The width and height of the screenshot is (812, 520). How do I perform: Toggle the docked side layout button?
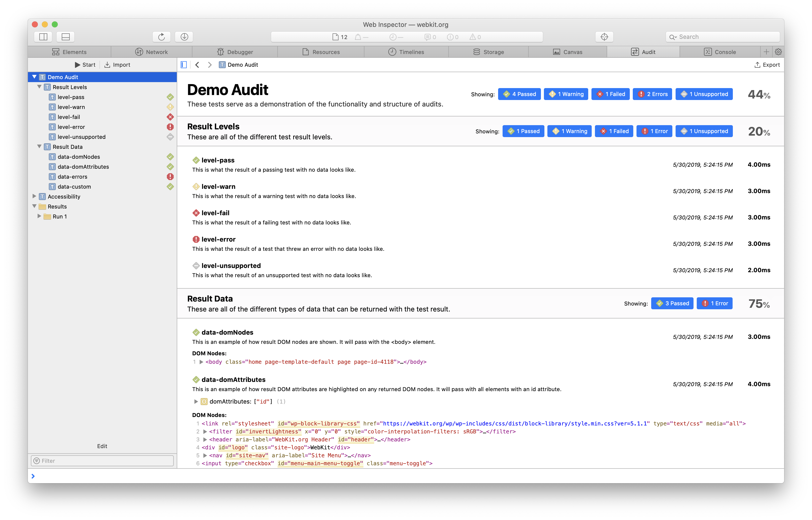click(x=43, y=37)
